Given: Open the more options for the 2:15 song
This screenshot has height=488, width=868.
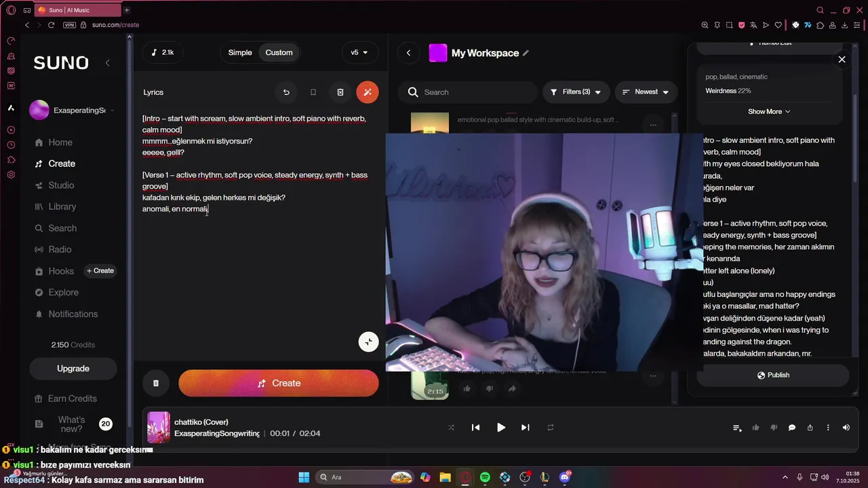Looking at the screenshot, I should pos(653,375).
